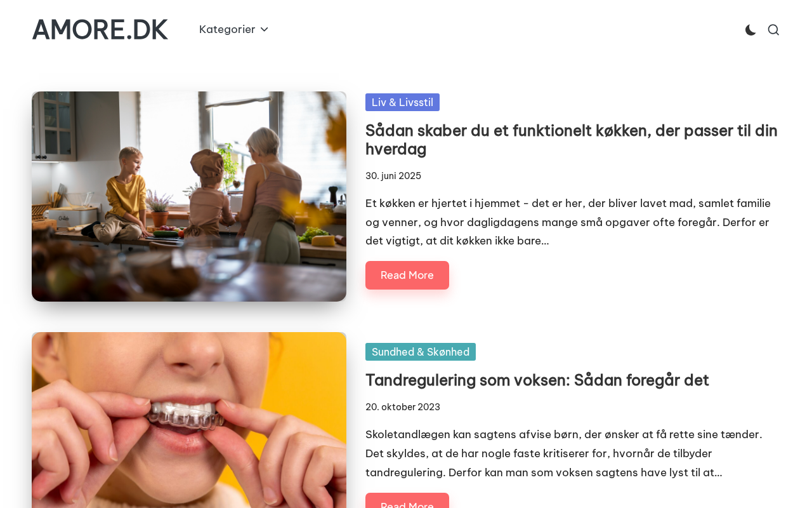Click Read More under the kitchen article
This screenshot has width=812, height=508.
tap(407, 275)
